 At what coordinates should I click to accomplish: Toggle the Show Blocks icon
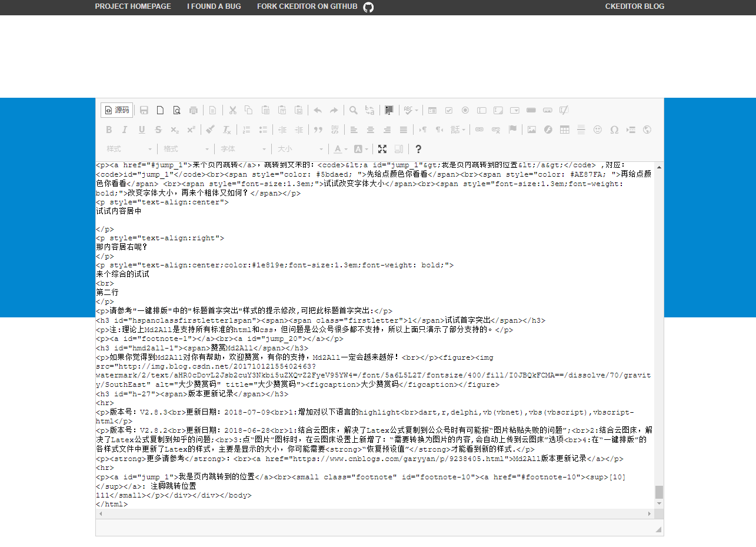tap(399, 149)
